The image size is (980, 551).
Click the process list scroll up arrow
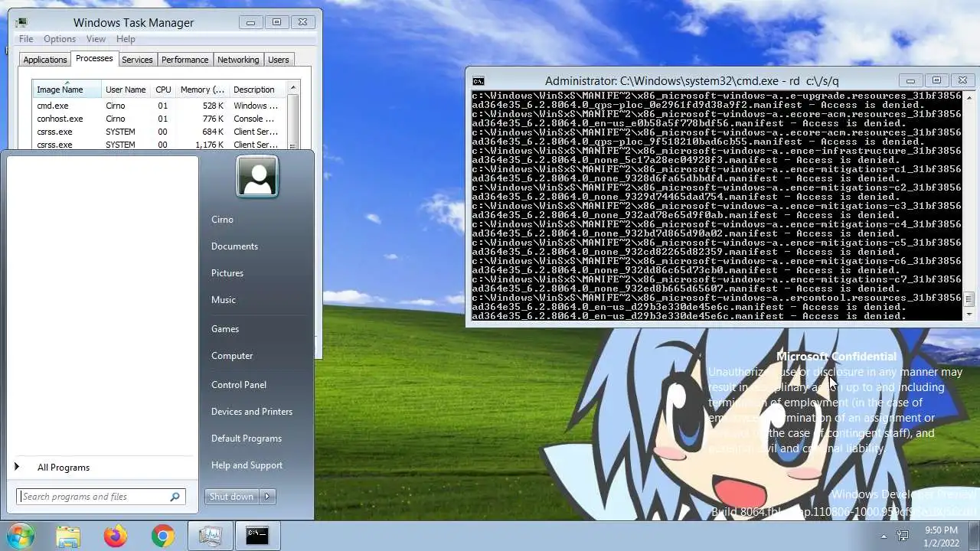[x=293, y=88]
